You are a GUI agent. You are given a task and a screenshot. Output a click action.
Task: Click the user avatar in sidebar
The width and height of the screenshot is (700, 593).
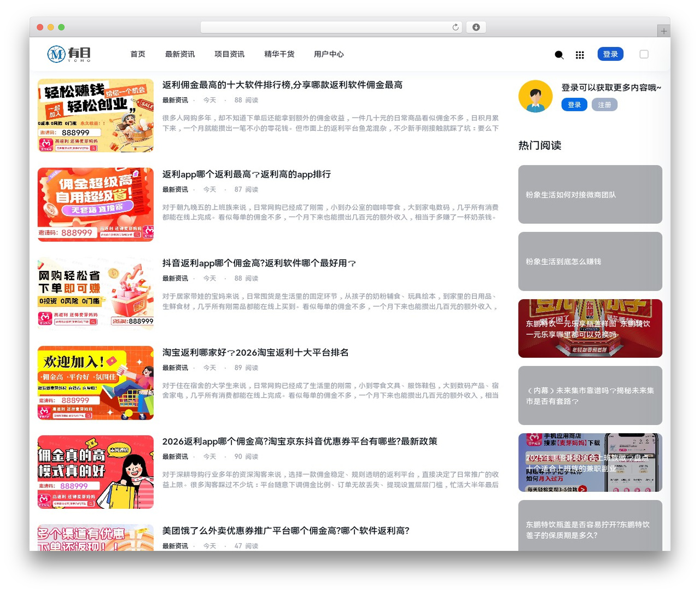(535, 96)
